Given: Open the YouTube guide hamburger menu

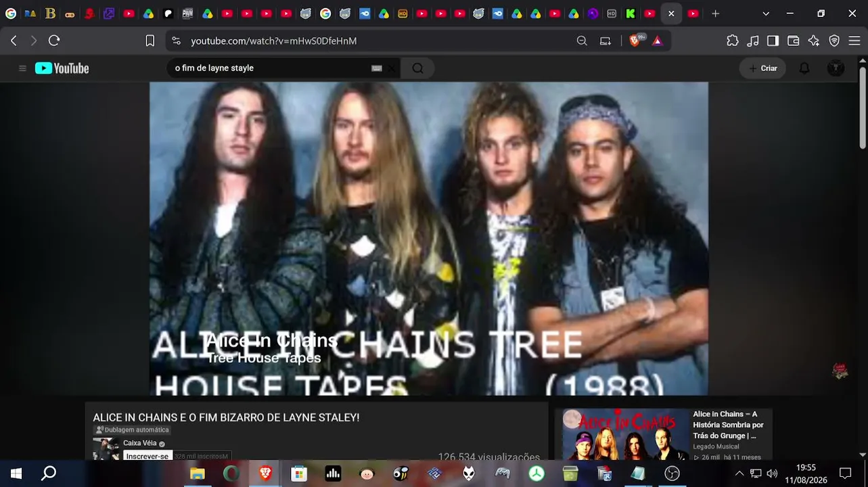Looking at the screenshot, I should [x=22, y=68].
